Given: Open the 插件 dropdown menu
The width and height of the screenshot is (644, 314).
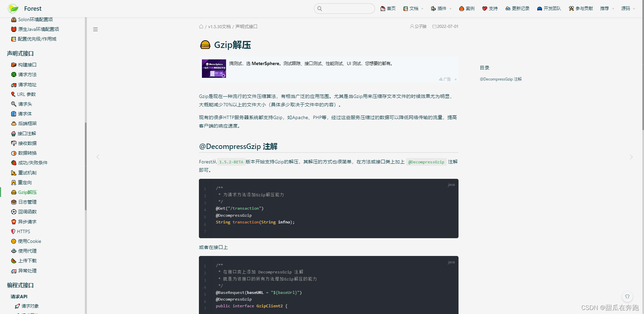Looking at the screenshot, I should pos(440,8).
